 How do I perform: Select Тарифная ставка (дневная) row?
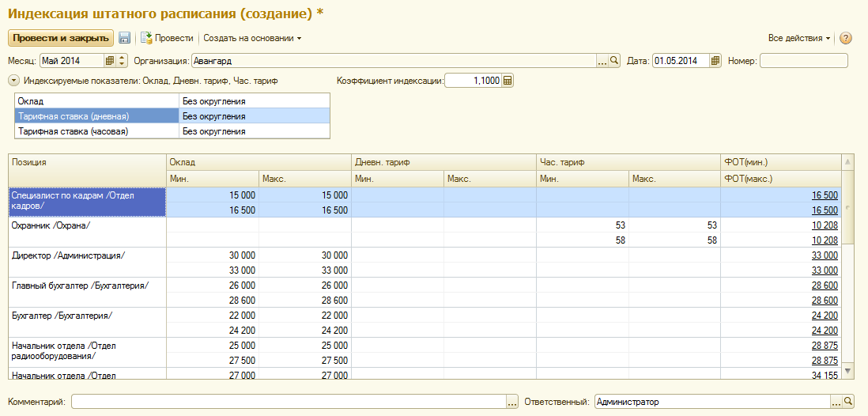(x=172, y=116)
